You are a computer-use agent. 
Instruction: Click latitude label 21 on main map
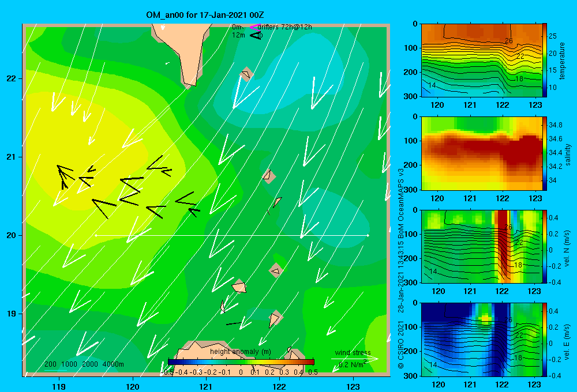point(11,157)
